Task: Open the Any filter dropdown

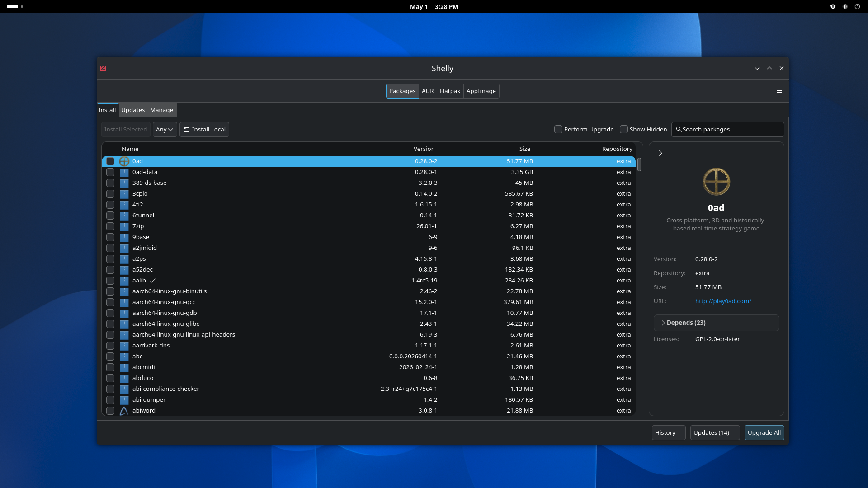Action: point(165,129)
